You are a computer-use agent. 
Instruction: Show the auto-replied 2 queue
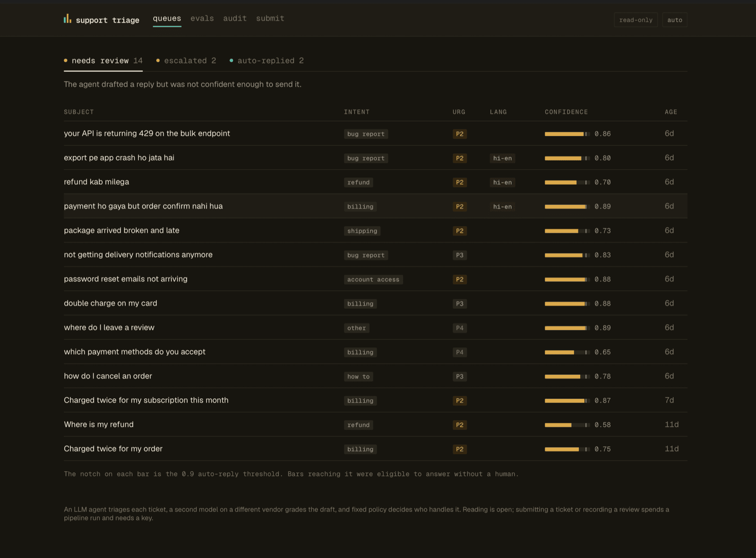pyautogui.click(x=266, y=61)
